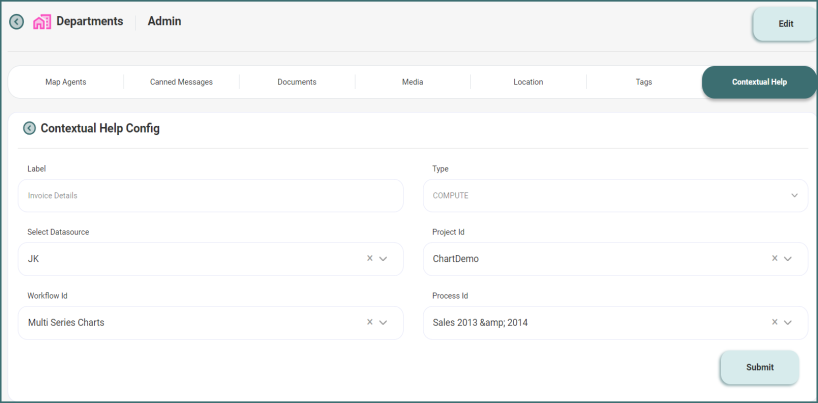This screenshot has width=818, height=403.
Task: Click back arrow next to Contextual Help Config
Action: pyautogui.click(x=29, y=128)
